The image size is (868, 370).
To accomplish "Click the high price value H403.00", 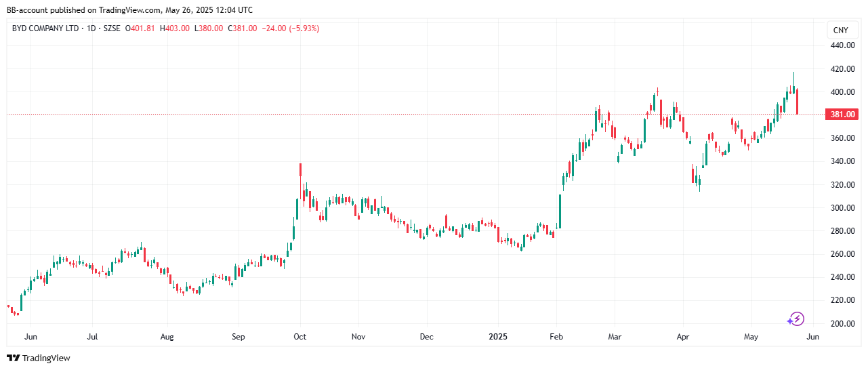I will [175, 28].
